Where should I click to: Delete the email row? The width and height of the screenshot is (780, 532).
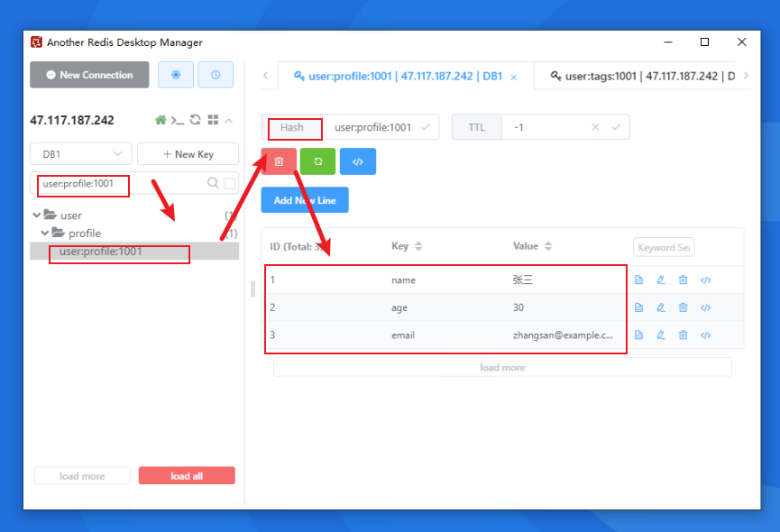pyautogui.click(x=683, y=335)
